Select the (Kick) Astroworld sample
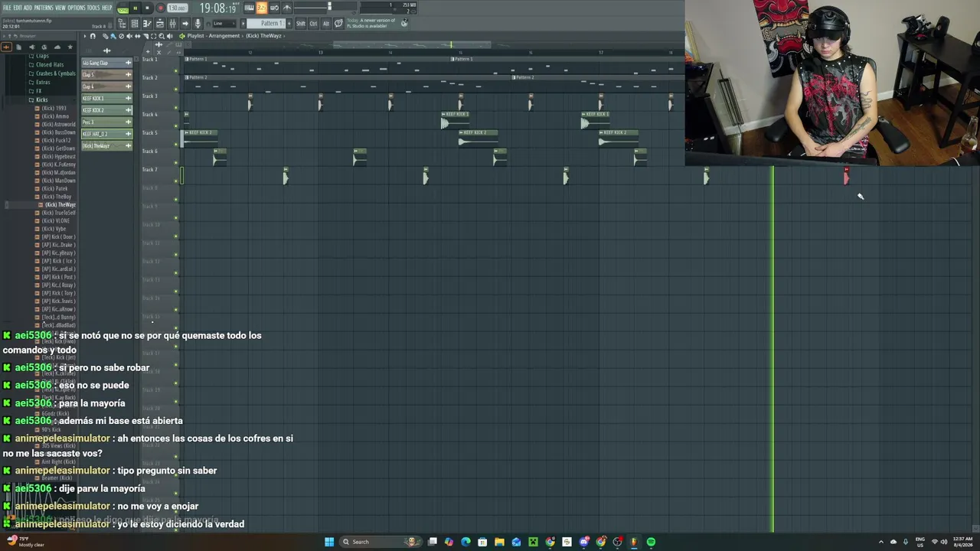980x551 pixels. (56, 124)
